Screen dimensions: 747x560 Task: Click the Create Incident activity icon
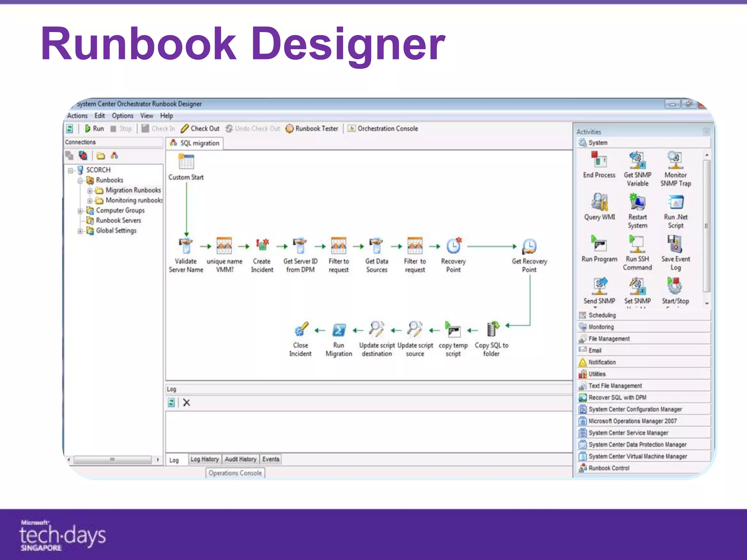262,246
